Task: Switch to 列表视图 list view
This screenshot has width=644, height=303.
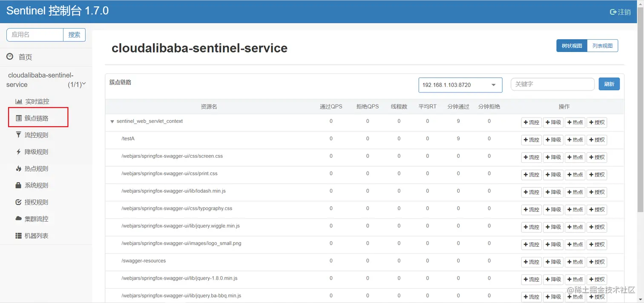Action: 602,46
